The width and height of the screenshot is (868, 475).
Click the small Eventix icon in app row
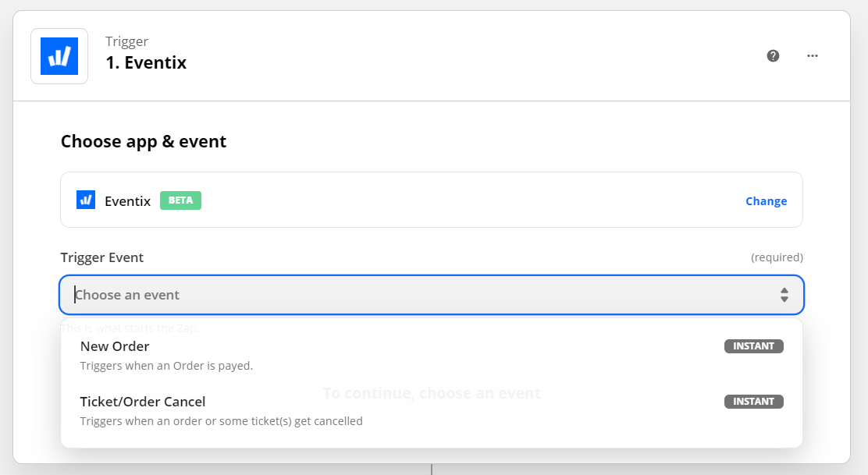pos(86,200)
